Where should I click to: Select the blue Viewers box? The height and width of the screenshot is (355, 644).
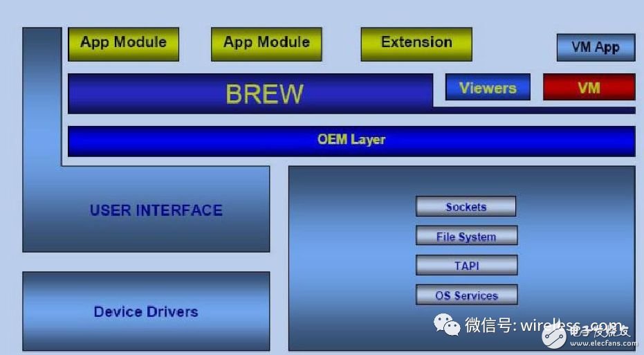488,87
